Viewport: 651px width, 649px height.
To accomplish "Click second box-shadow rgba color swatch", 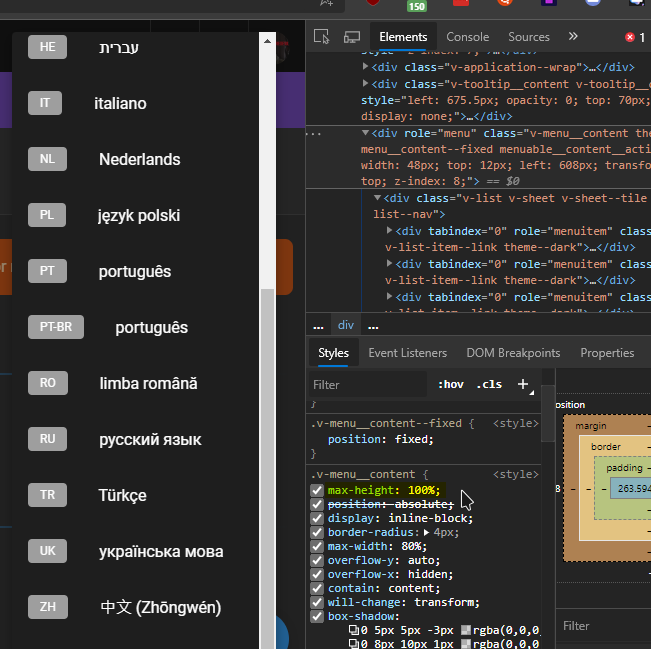I will (x=466, y=644).
